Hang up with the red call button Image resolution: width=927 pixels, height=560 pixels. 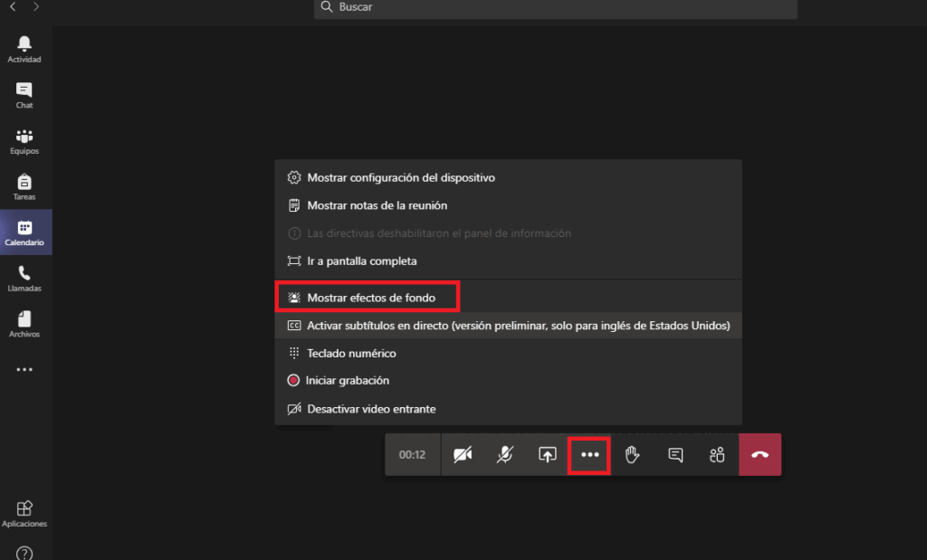[760, 455]
